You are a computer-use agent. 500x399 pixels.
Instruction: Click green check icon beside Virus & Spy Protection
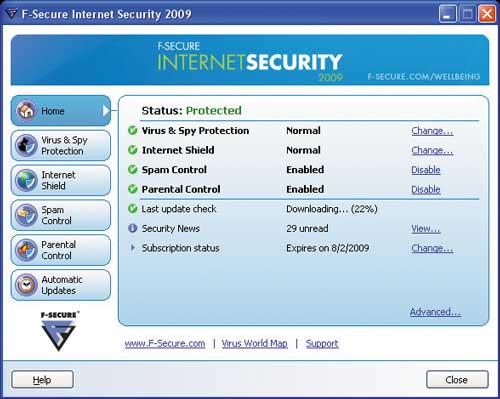coord(133,130)
